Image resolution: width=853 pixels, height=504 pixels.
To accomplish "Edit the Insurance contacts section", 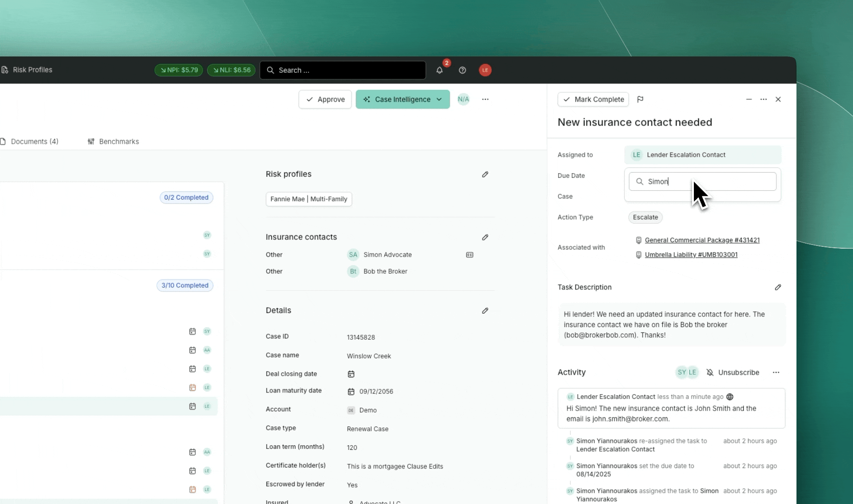I will tap(485, 238).
